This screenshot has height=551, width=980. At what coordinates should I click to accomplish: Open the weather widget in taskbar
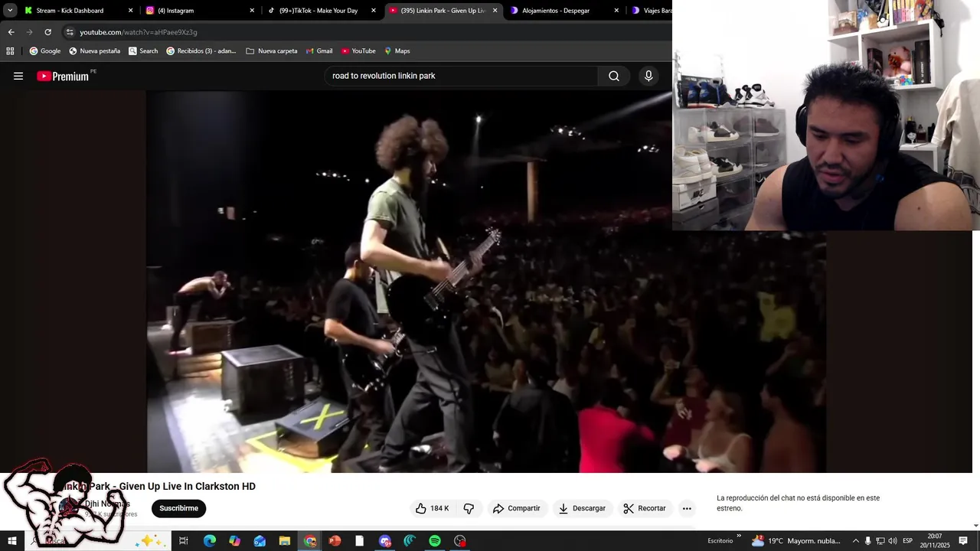[795, 541]
